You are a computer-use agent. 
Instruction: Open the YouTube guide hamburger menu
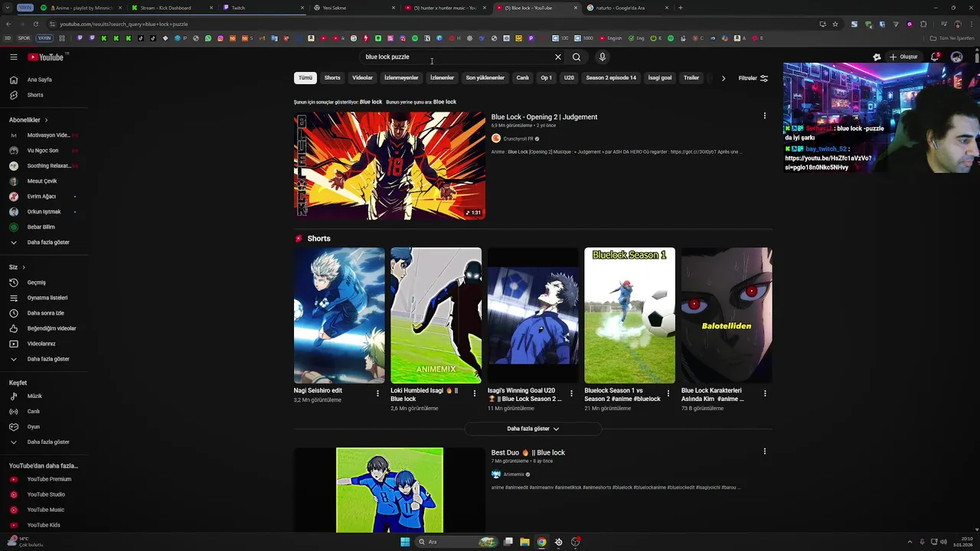pos(14,57)
